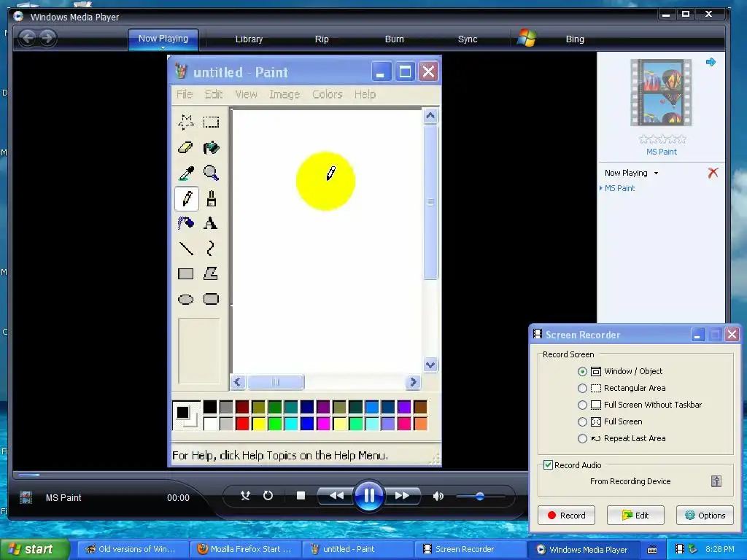The height and width of the screenshot is (560, 747).
Task: Choose the Polygon shape tool
Action: (x=211, y=274)
